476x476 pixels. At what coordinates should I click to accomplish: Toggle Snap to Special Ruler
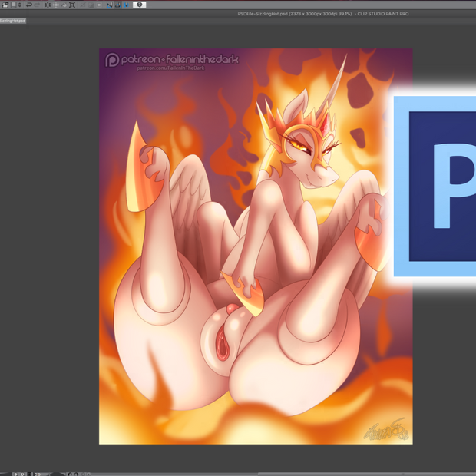(117, 5)
